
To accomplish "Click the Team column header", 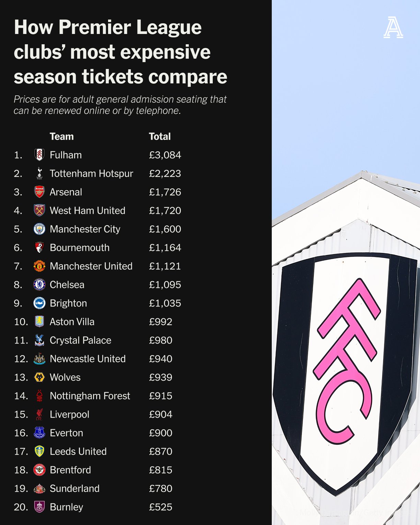I will pos(62,137).
